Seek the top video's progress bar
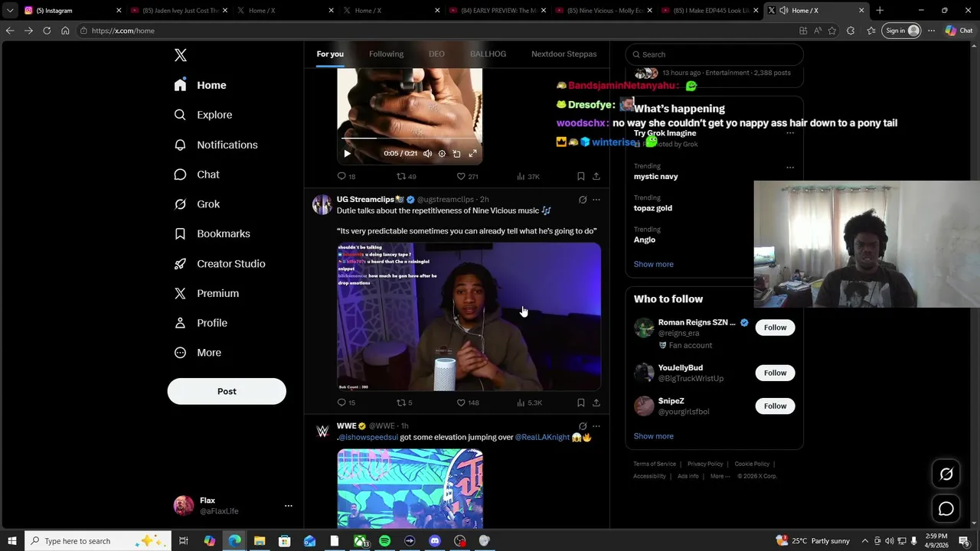The width and height of the screenshot is (980, 551). pyautogui.click(x=410, y=139)
